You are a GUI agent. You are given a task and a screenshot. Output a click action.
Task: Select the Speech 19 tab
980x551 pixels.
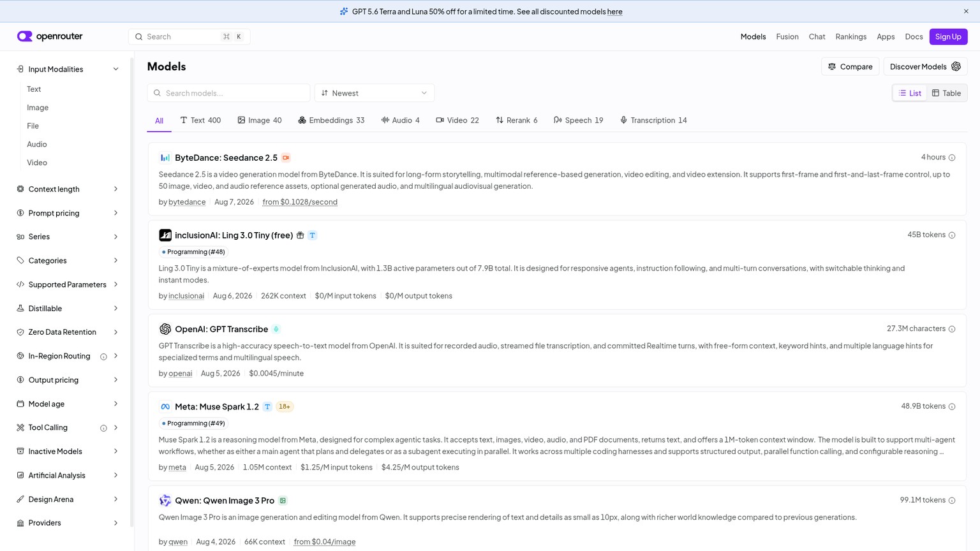(x=579, y=120)
